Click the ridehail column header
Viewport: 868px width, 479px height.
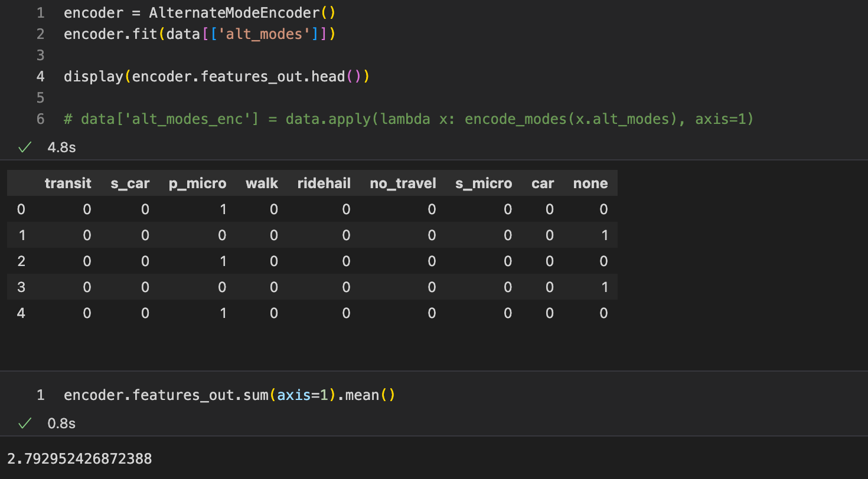(x=324, y=183)
